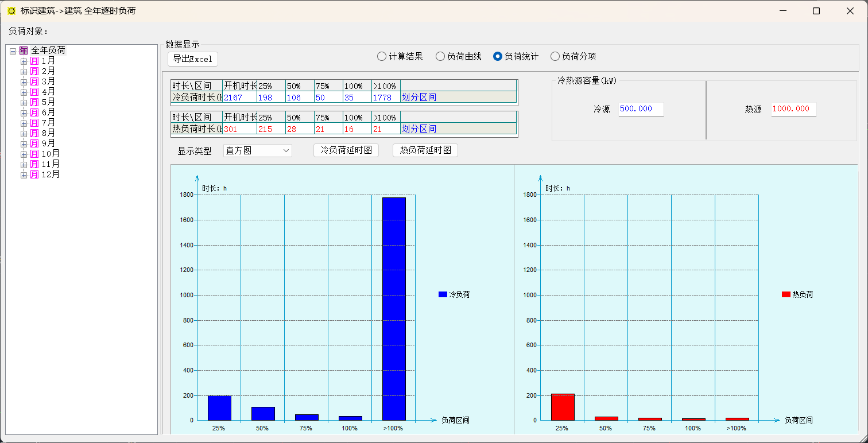Click the blue 冷负荷 legend swatch
The width and height of the screenshot is (868, 443).
point(443,294)
